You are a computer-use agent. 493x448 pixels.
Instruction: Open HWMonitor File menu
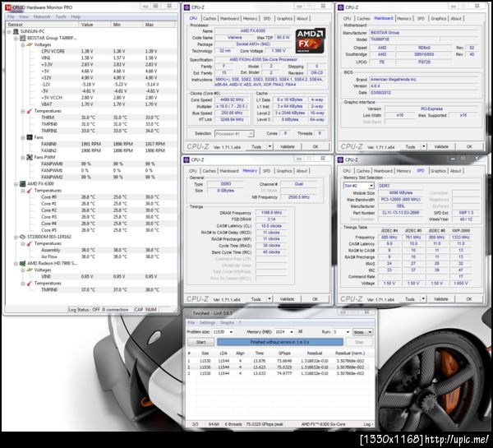[11, 16]
